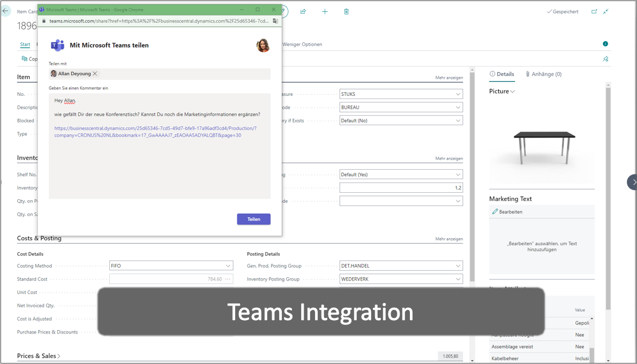Click the ellipsis beside Standard Cost value

228,279
